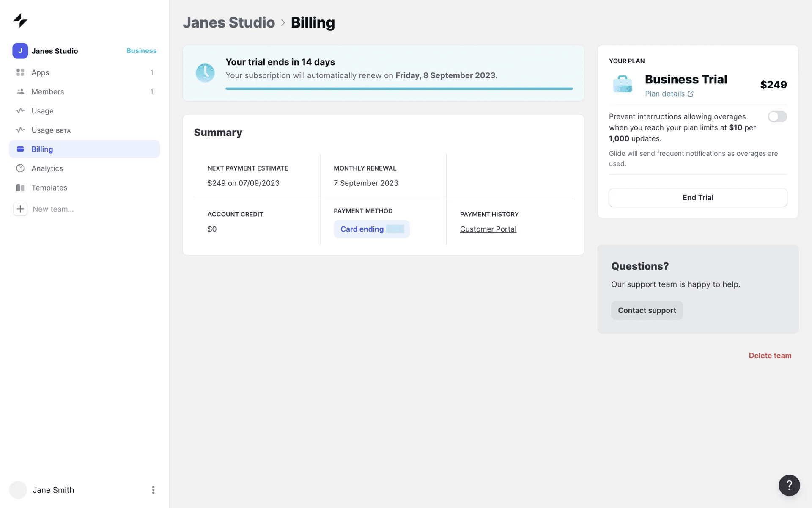Click the trial progress bar
812x508 pixels.
(399, 88)
